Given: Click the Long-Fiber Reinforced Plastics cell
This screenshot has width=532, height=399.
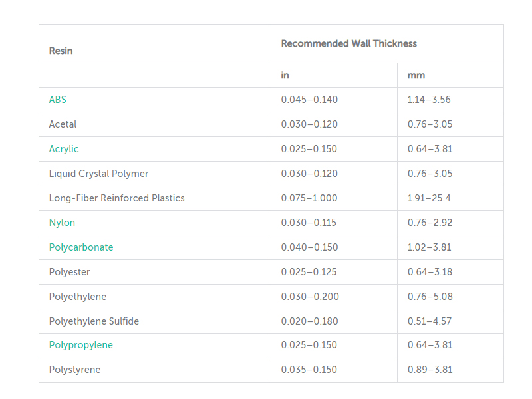Looking at the screenshot, I should click(x=117, y=198).
